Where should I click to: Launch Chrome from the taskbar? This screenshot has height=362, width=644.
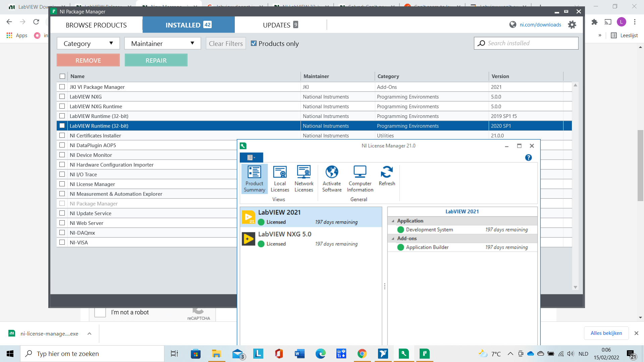click(362, 354)
